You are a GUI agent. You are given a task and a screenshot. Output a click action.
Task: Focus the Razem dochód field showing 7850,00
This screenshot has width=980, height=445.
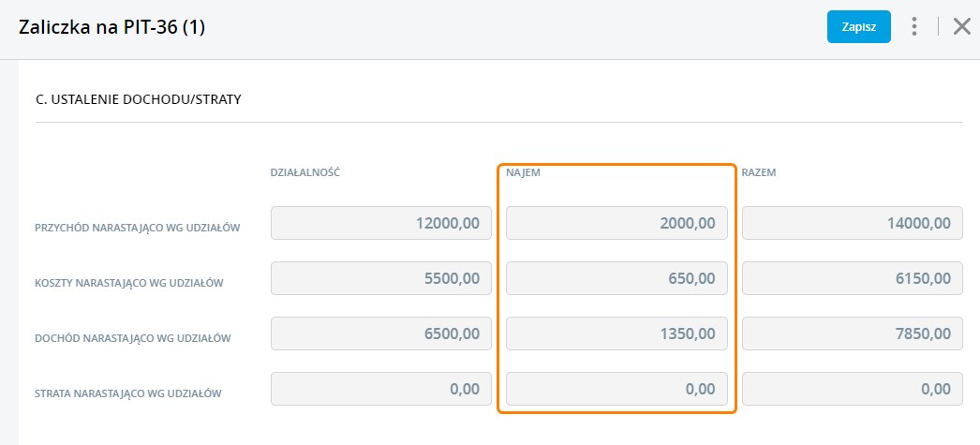point(852,334)
